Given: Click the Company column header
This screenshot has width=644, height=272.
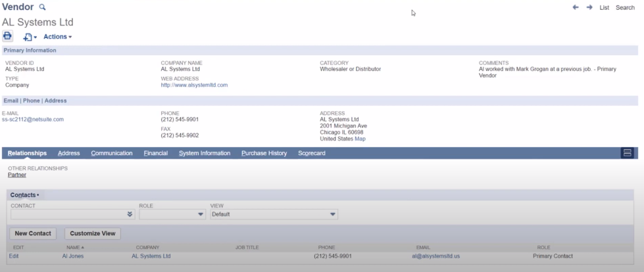Looking at the screenshot, I should point(147,248).
